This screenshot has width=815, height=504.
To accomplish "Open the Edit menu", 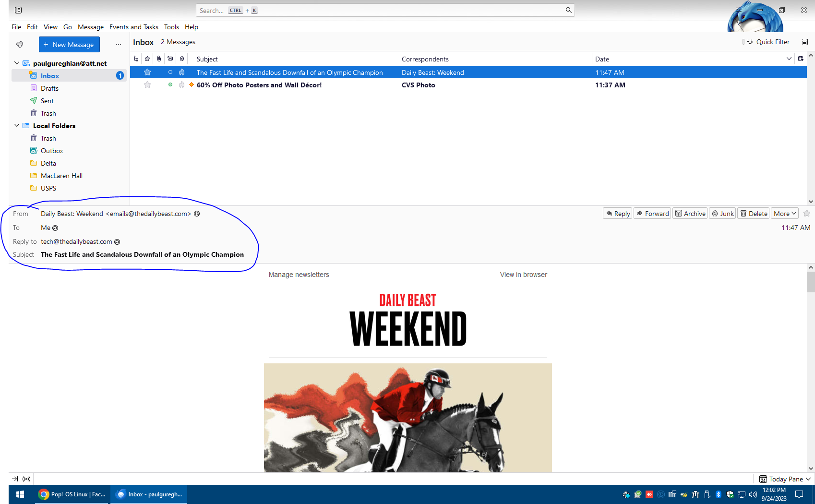I will [x=32, y=27].
